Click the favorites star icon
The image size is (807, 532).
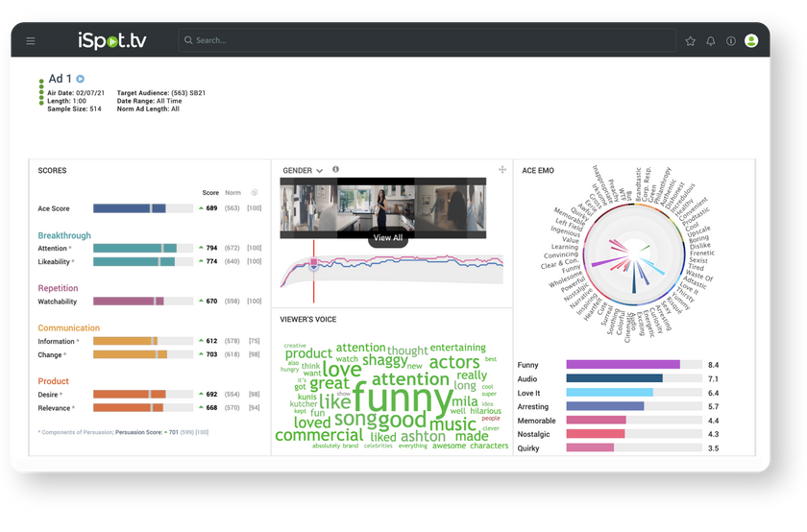coord(690,41)
